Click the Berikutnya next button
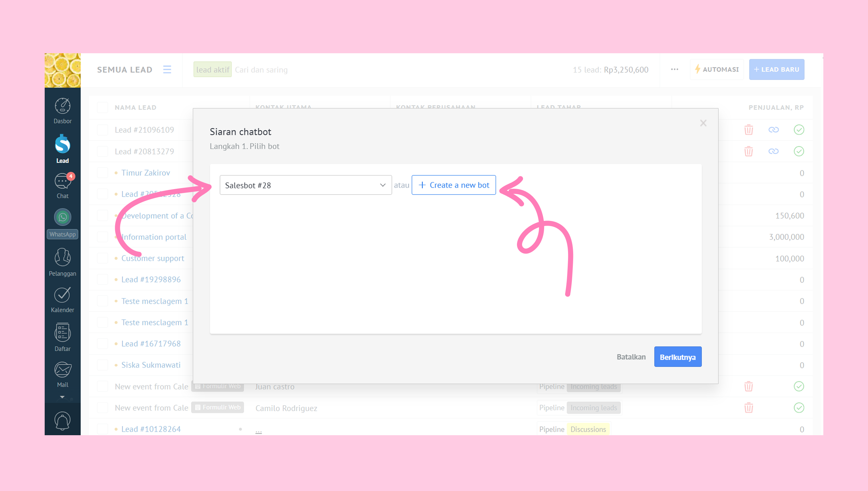The width and height of the screenshot is (868, 491). pyautogui.click(x=678, y=357)
